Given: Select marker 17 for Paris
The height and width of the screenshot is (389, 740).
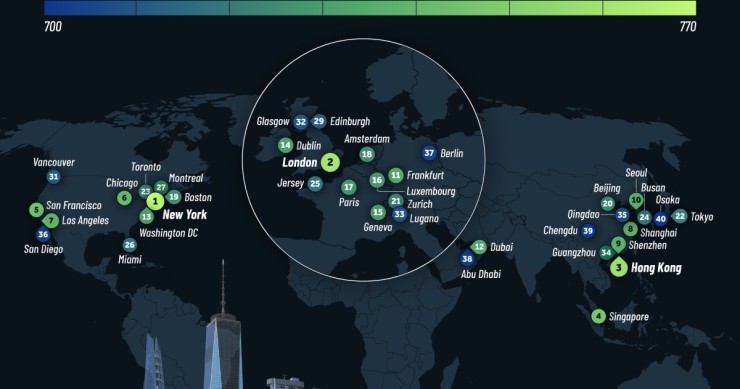Looking at the screenshot, I should 348,187.
